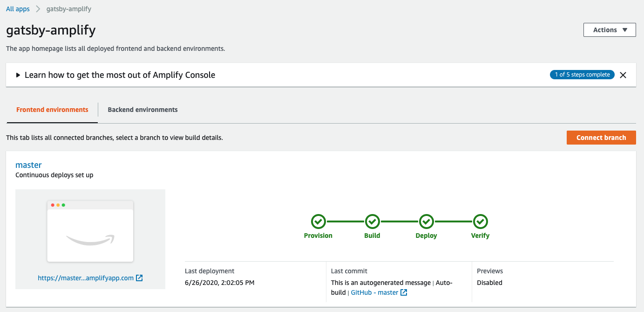This screenshot has width=644, height=312.
Task: Click the 1 of 5 steps complete badge
Action: 582,75
